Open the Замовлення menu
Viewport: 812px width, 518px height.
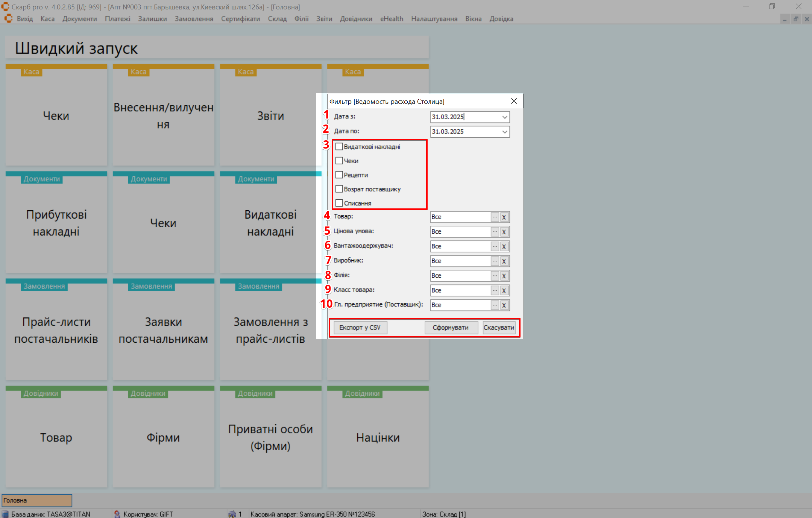tap(194, 19)
